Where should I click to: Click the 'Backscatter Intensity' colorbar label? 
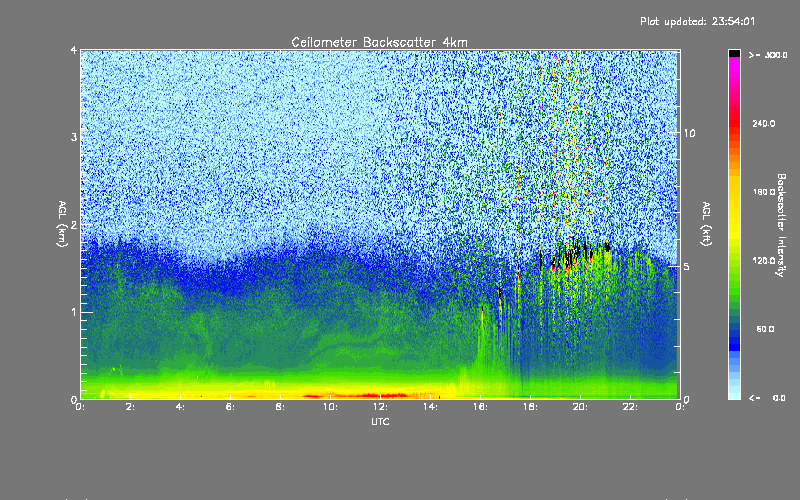point(781,225)
